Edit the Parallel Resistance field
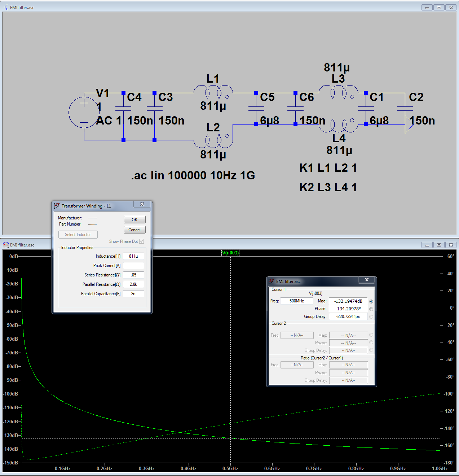 [x=133, y=284]
